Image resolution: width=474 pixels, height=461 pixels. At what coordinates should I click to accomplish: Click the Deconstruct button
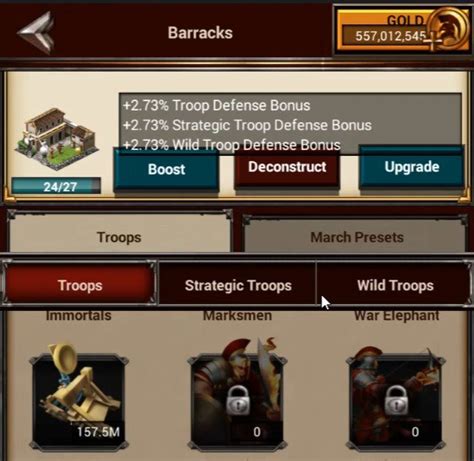[x=287, y=167]
